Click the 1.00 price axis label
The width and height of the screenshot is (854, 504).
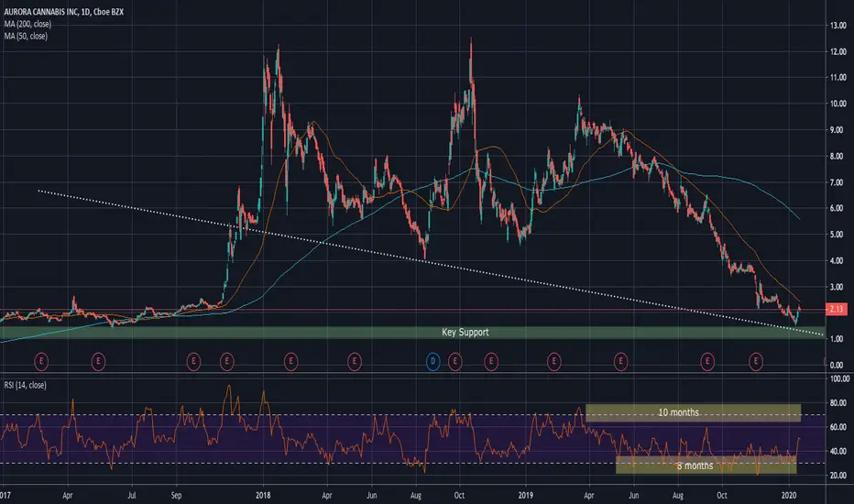(838, 339)
